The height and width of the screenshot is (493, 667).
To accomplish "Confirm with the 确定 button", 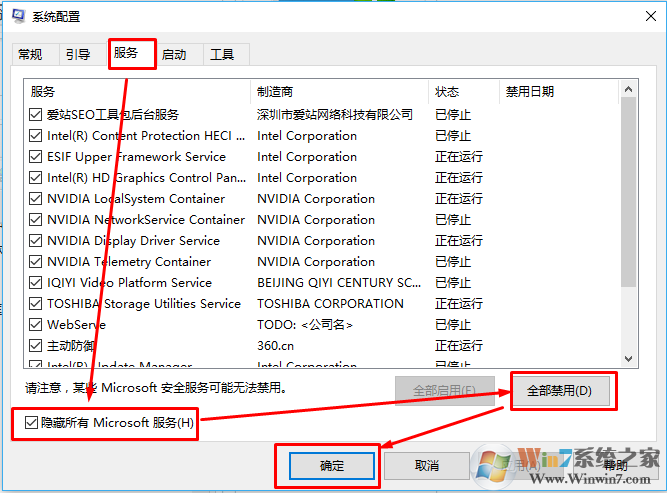I will pyautogui.click(x=332, y=466).
